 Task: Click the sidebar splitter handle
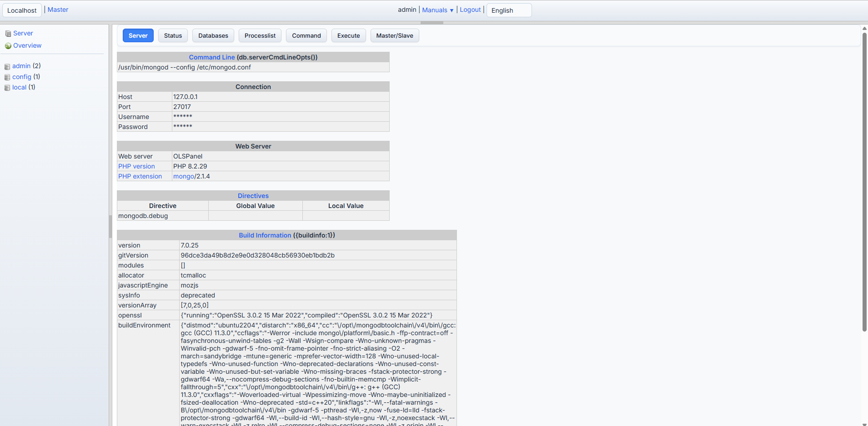[x=110, y=226]
